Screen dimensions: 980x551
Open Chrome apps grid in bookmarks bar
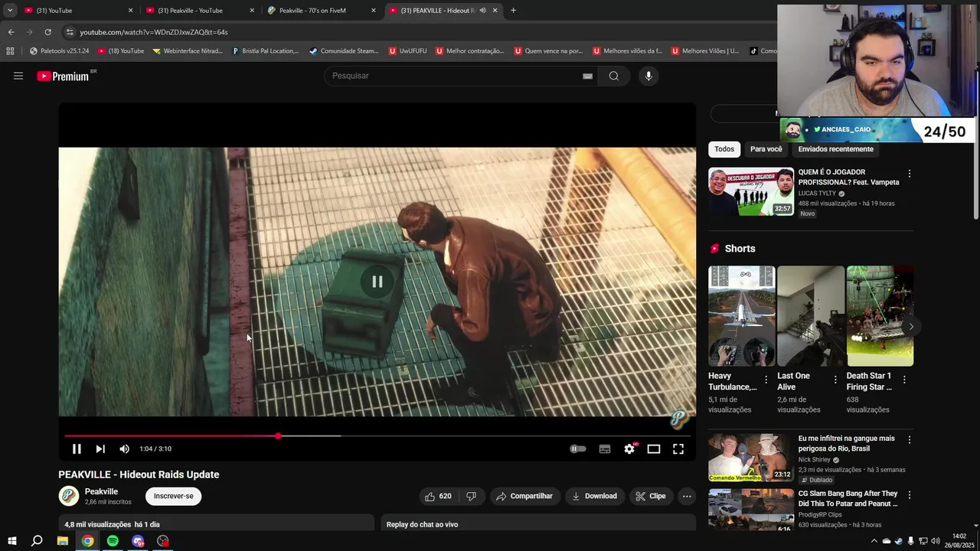[x=10, y=51]
